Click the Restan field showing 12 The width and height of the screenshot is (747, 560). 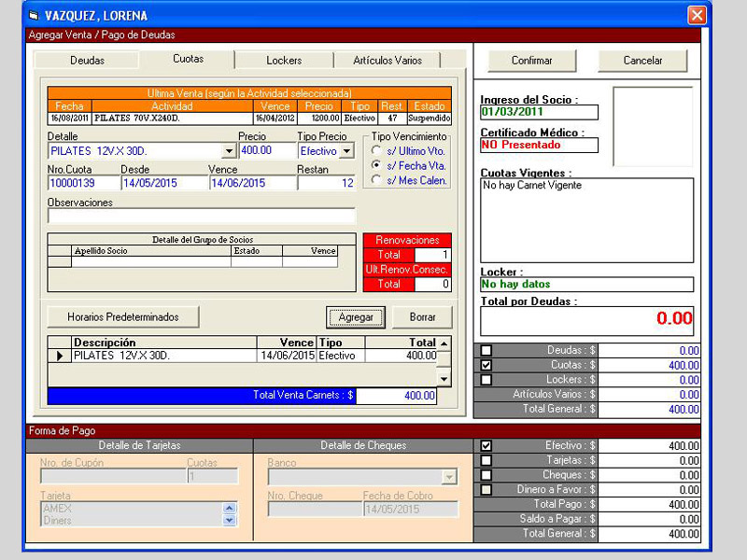pyautogui.click(x=326, y=183)
